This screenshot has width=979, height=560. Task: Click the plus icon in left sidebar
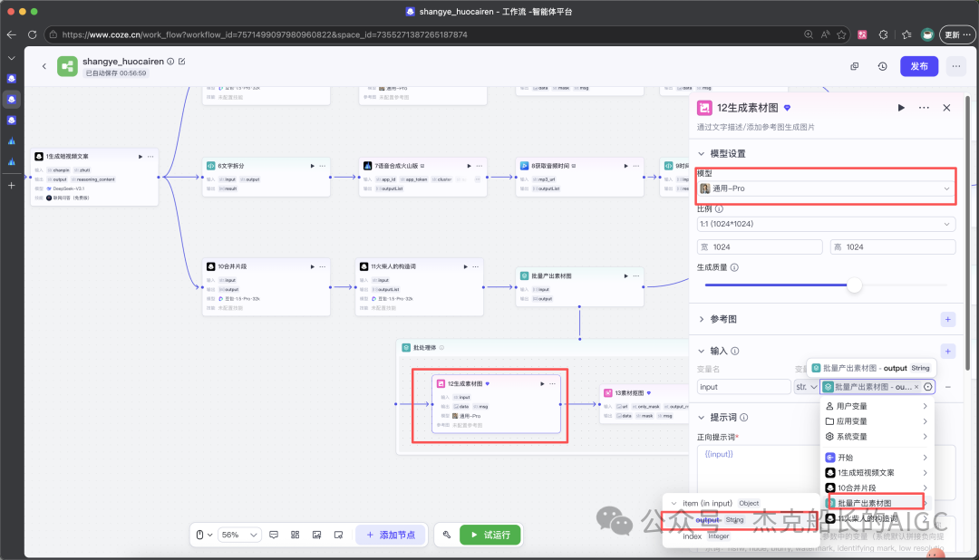[x=11, y=186]
